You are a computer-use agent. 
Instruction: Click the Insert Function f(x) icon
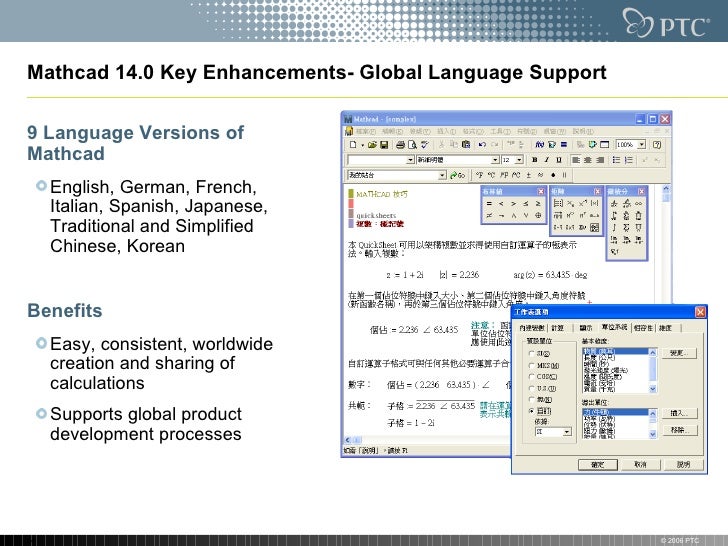[540, 145]
